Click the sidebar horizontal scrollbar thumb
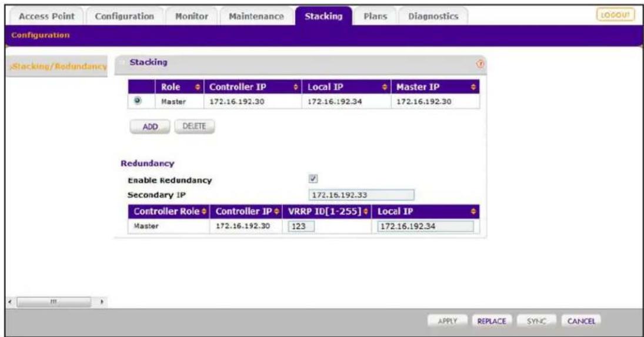Screen dimensions: 644x337 tap(54, 302)
